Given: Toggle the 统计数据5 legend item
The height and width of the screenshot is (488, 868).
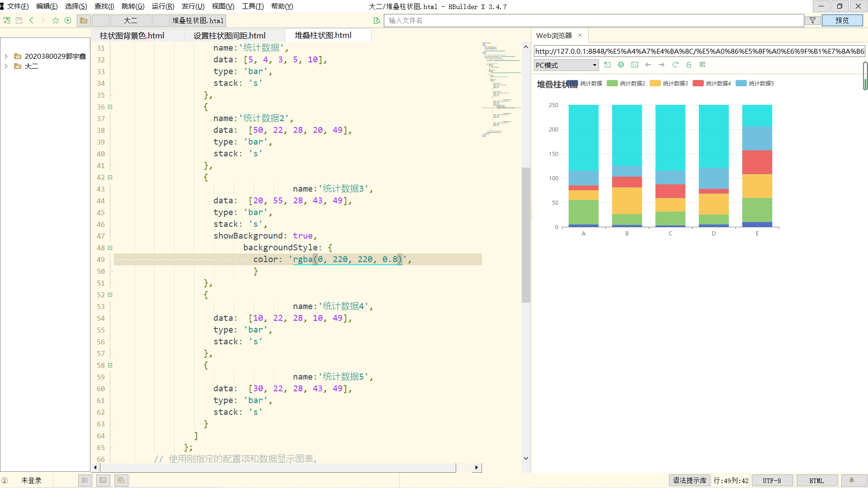Looking at the screenshot, I should coord(755,83).
